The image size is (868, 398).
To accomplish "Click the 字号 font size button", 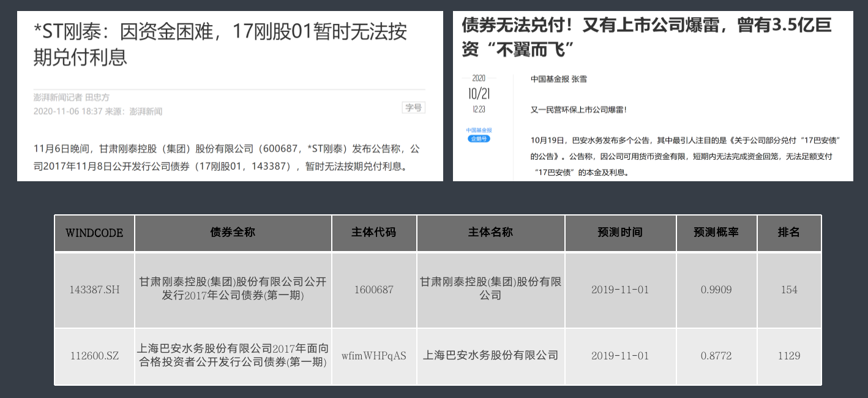I will (x=413, y=107).
